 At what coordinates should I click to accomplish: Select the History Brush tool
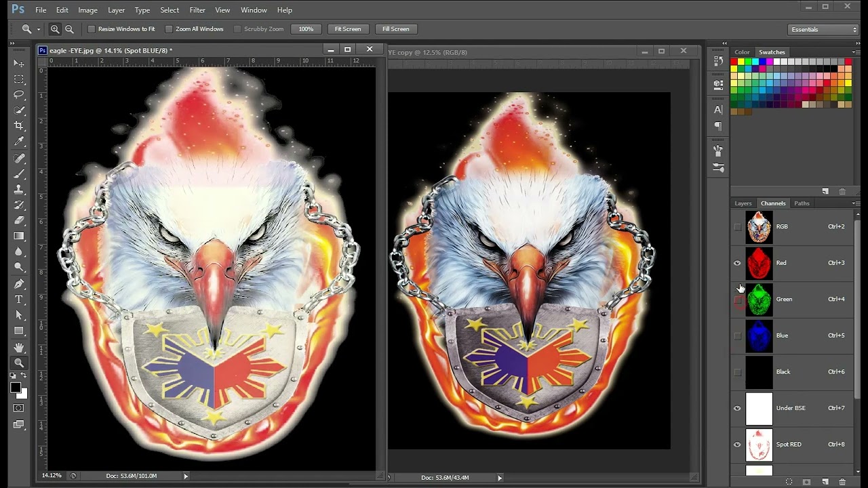(x=19, y=205)
